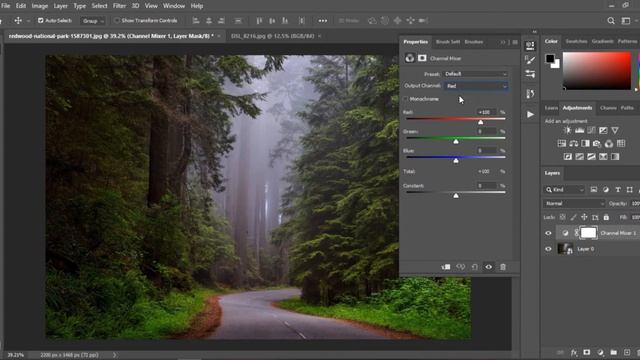Hide Layer 0 visibility eye
This screenshot has height=360, width=640.
click(x=548, y=249)
